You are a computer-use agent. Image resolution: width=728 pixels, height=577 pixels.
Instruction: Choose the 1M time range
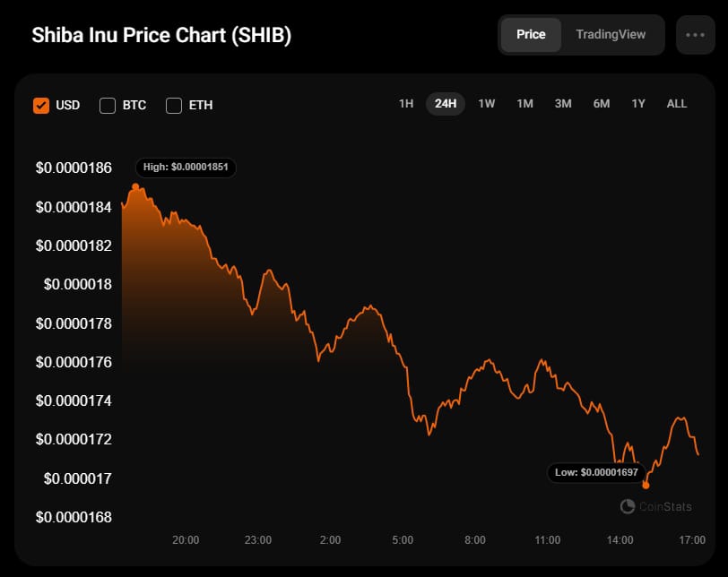pyautogui.click(x=524, y=104)
